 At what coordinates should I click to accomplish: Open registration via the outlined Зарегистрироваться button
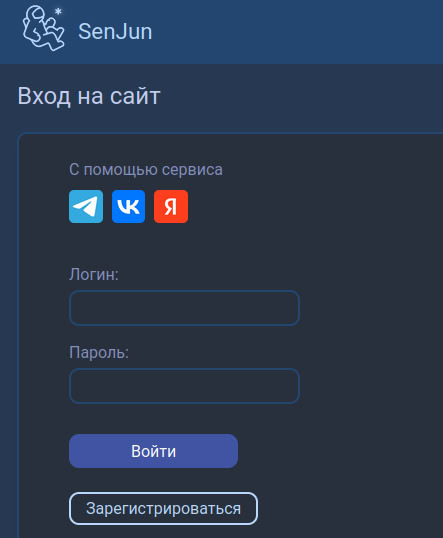pos(163,508)
